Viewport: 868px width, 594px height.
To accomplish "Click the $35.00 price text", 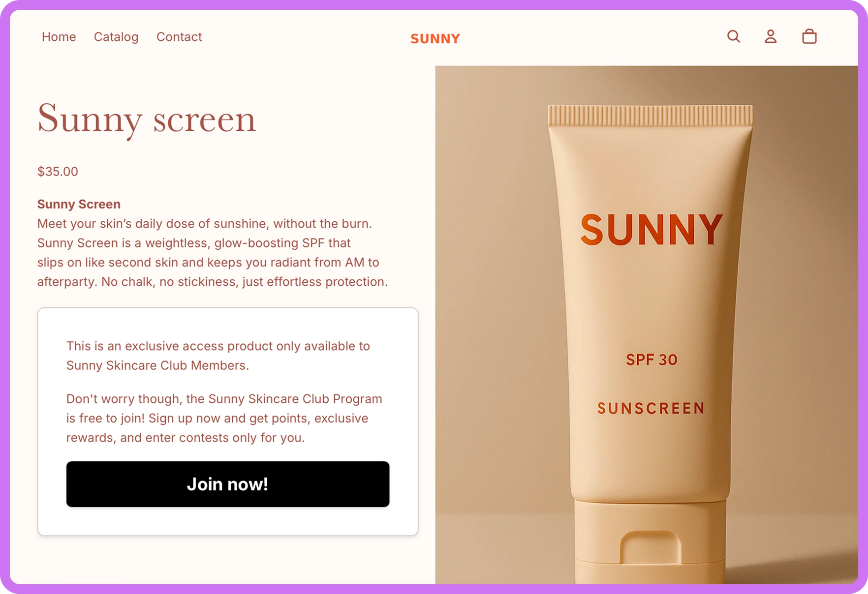I will point(58,172).
